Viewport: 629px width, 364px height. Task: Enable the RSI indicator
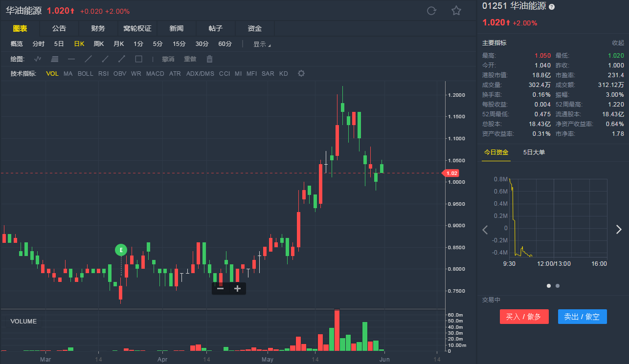[x=103, y=74]
